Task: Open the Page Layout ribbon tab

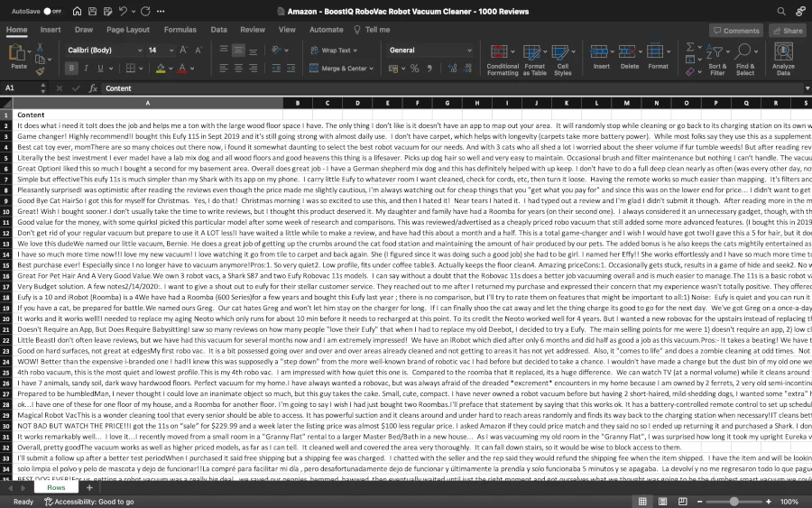Action: click(128, 30)
